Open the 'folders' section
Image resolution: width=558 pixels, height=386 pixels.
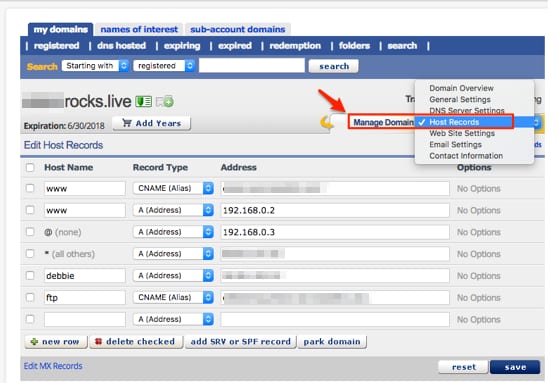pos(354,46)
